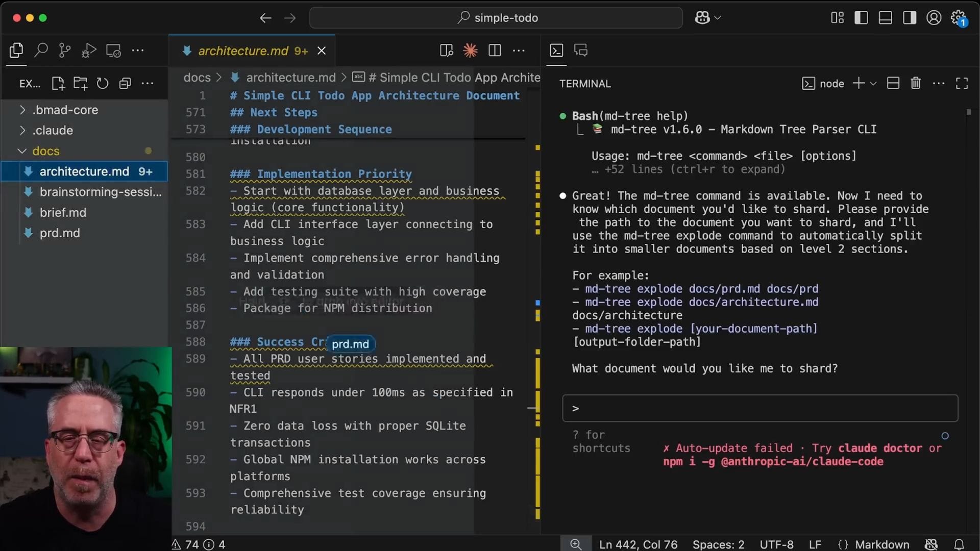Open the Chat panel tab icon
The image size is (980, 551).
click(581, 51)
